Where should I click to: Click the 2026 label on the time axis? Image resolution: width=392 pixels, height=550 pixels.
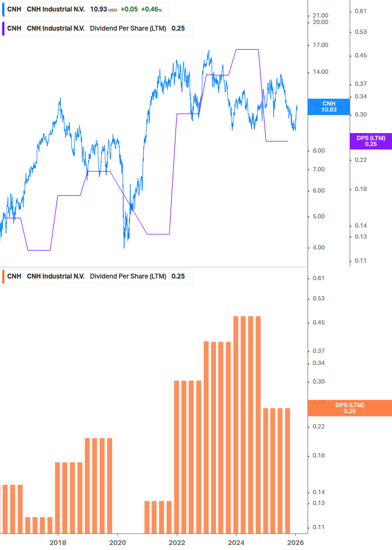[x=295, y=543]
